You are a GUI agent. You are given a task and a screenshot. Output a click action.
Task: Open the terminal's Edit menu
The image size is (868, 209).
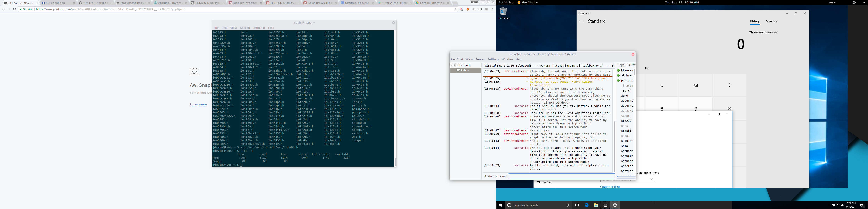pos(224,28)
